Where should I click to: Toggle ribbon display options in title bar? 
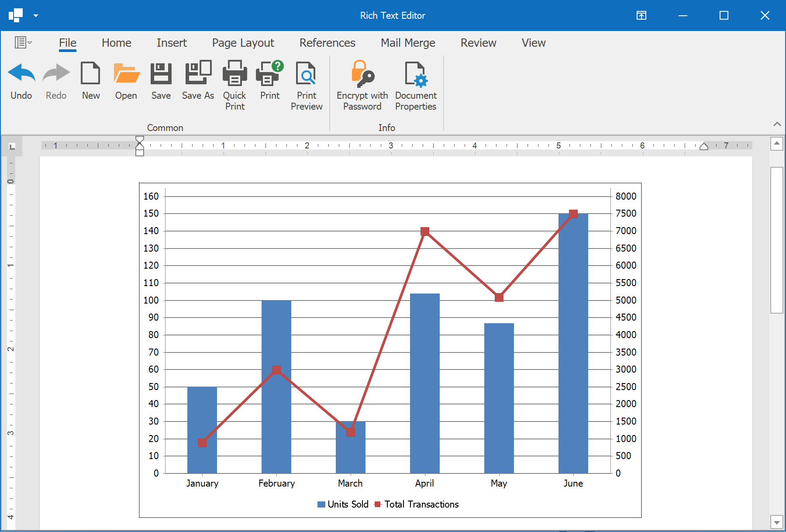[x=641, y=16]
